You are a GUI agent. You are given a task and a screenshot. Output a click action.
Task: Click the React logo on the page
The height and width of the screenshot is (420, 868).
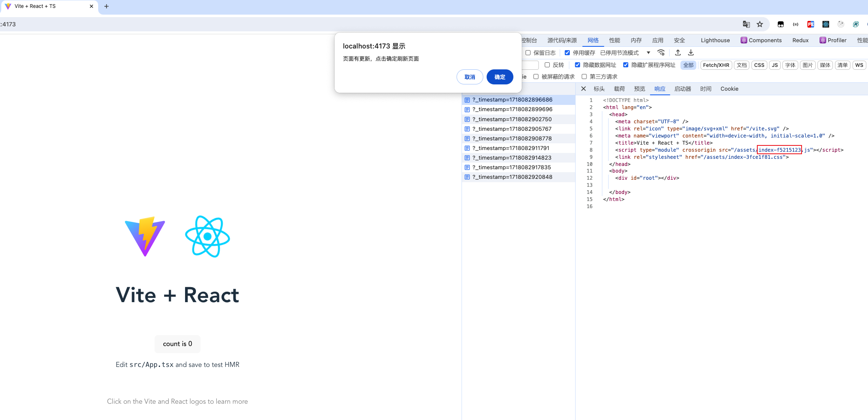point(208,237)
